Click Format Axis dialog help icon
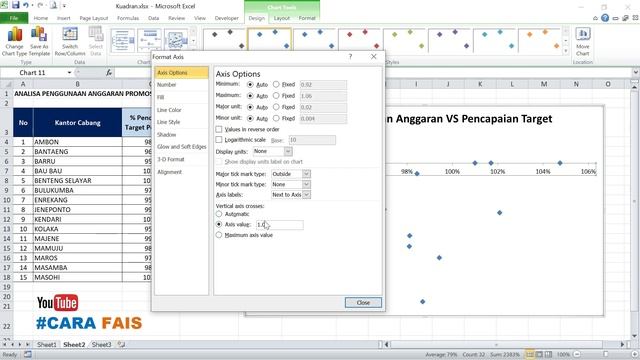Screen dimensions: 640x360 350,57
